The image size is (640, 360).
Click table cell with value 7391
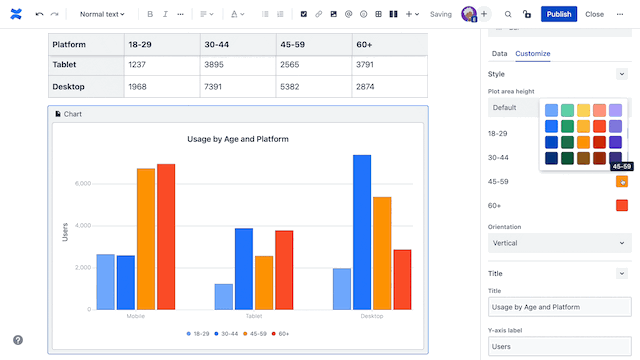point(238,87)
